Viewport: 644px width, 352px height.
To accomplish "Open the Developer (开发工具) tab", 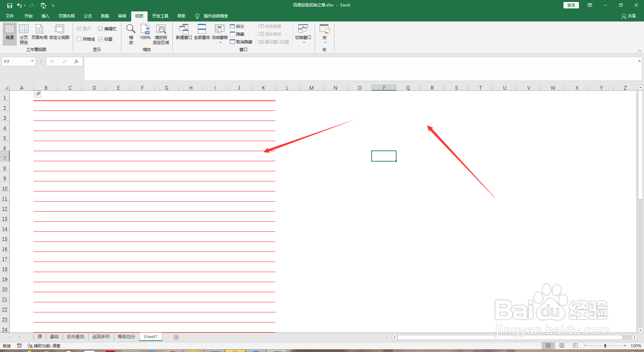I will coord(160,16).
